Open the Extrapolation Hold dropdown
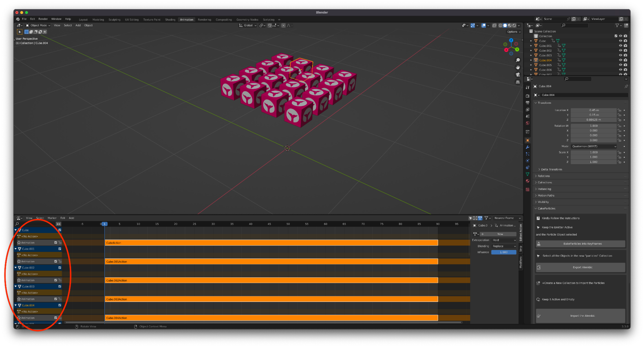Viewport: 644px width, 347px height. (x=504, y=240)
